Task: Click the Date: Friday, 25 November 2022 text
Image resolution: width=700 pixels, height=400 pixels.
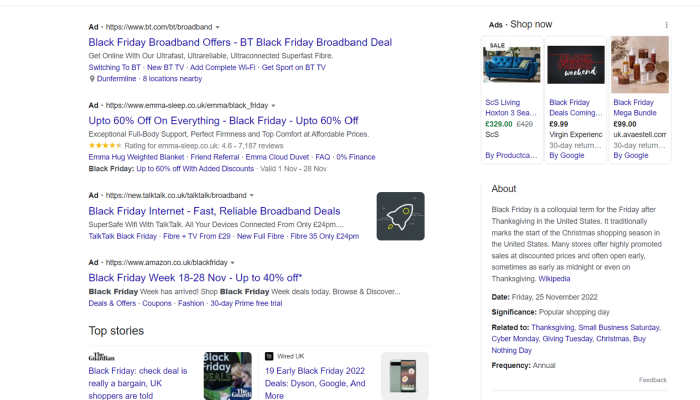Action: click(x=544, y=297)
